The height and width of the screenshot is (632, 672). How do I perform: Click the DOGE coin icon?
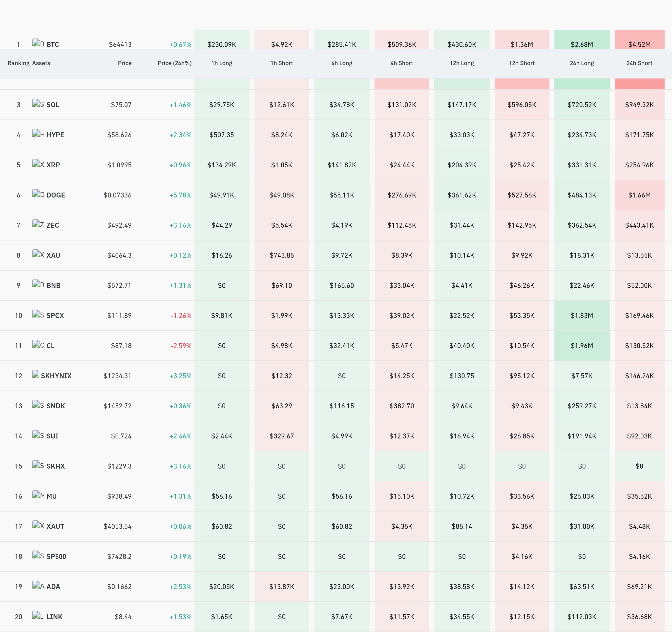[x=38, y=194]
